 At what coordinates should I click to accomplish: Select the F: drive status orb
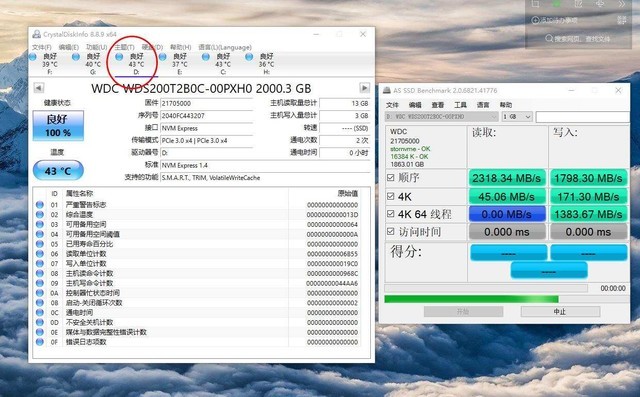click(33, 57)
